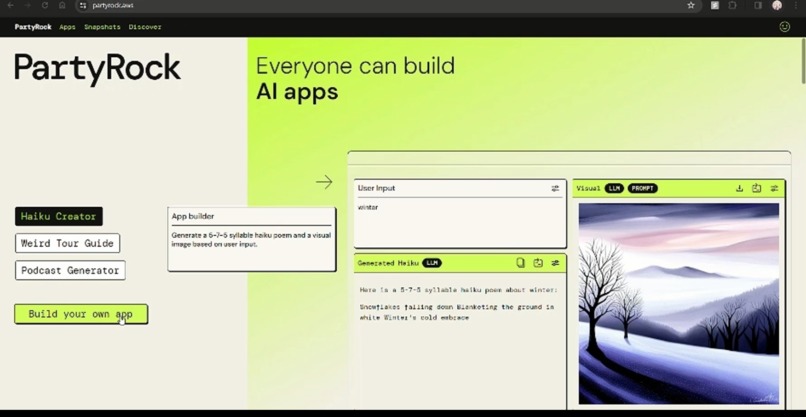
Task: Click the LLM badge on Visual widget
Action: point(614,188)
